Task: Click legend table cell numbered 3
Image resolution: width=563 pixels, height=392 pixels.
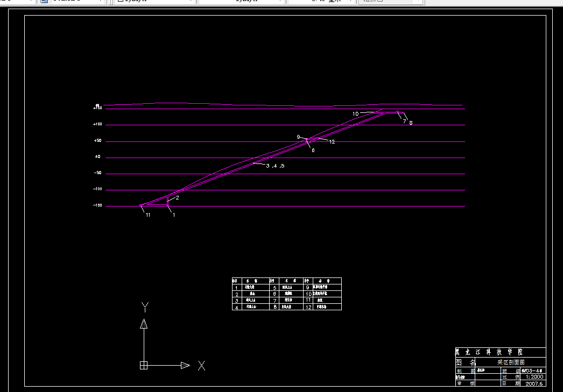Action: [x=237, y=301]
